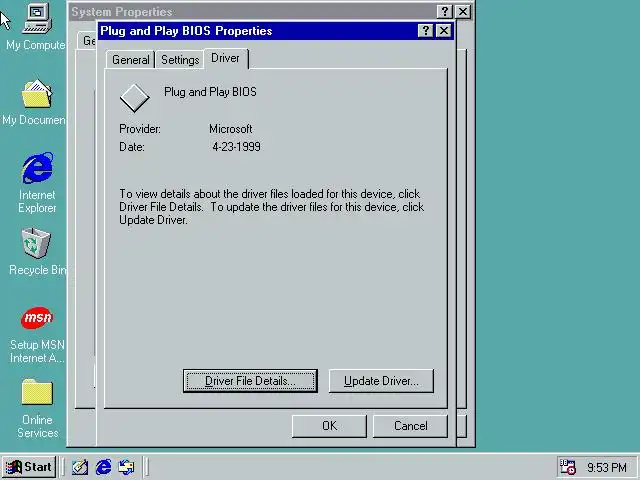Viewport: 640px width, 480px height.
Task: Switch to the Settings tab
Action: click(x=180, y=60)
